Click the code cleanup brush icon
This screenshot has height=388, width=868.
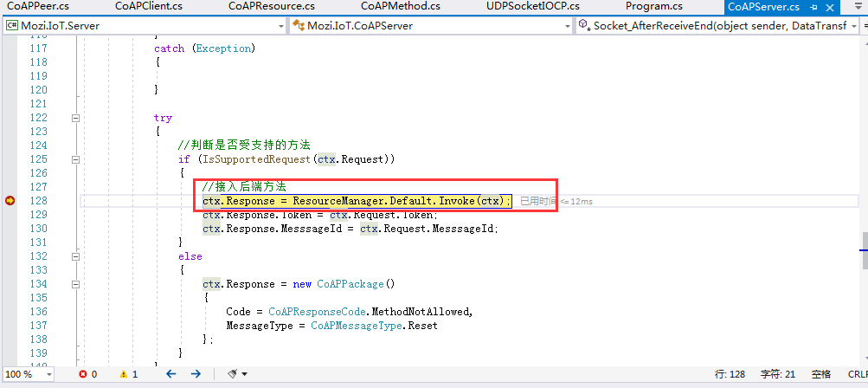[233, 374]
